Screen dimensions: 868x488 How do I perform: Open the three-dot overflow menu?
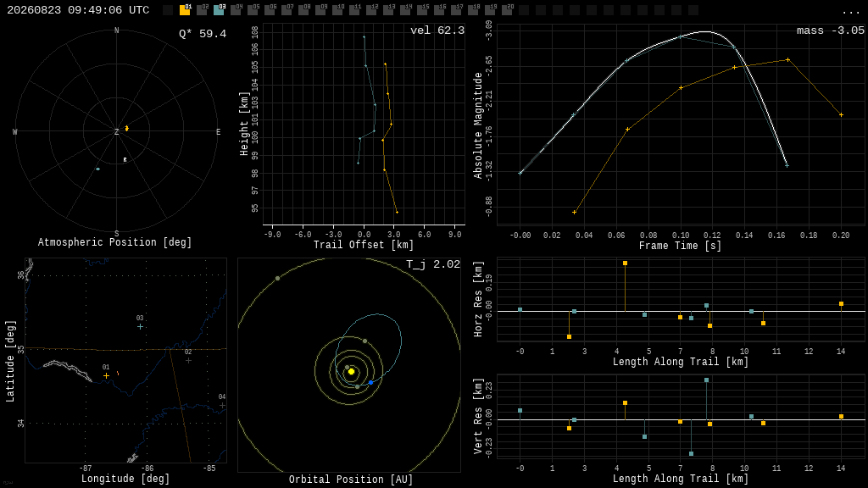click(850, 12)
